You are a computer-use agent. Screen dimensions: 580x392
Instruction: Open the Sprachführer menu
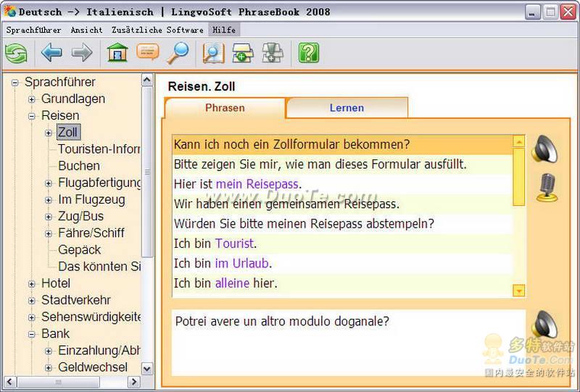(33, 30)
